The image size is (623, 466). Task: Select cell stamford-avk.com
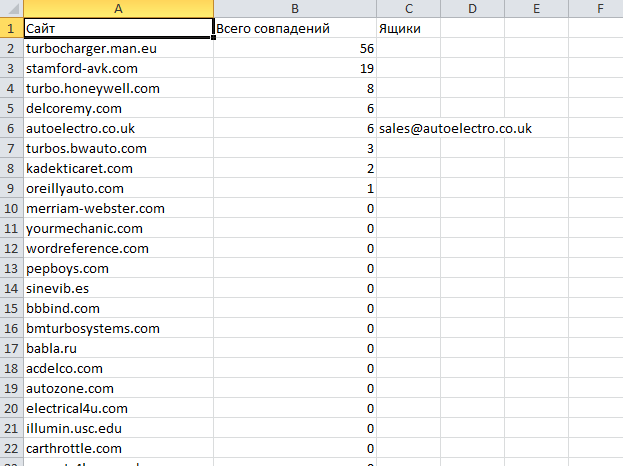tap(118, 68)
